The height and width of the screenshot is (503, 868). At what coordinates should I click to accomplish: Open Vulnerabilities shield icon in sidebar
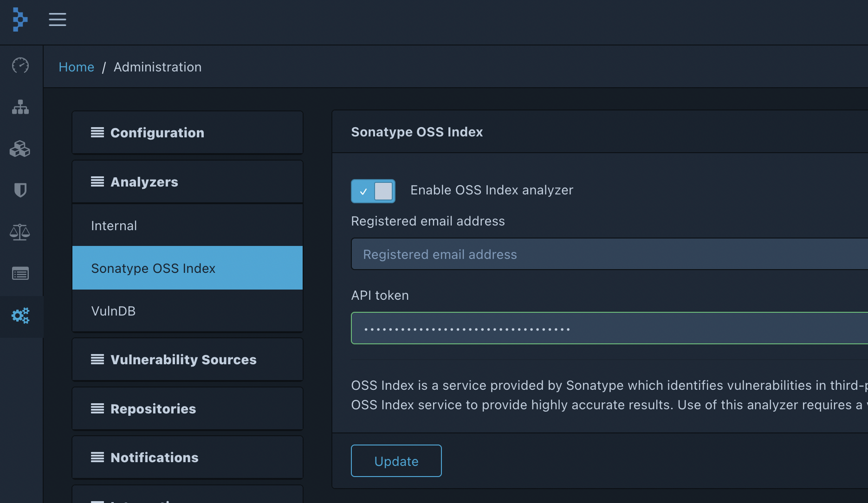(20, 190)
